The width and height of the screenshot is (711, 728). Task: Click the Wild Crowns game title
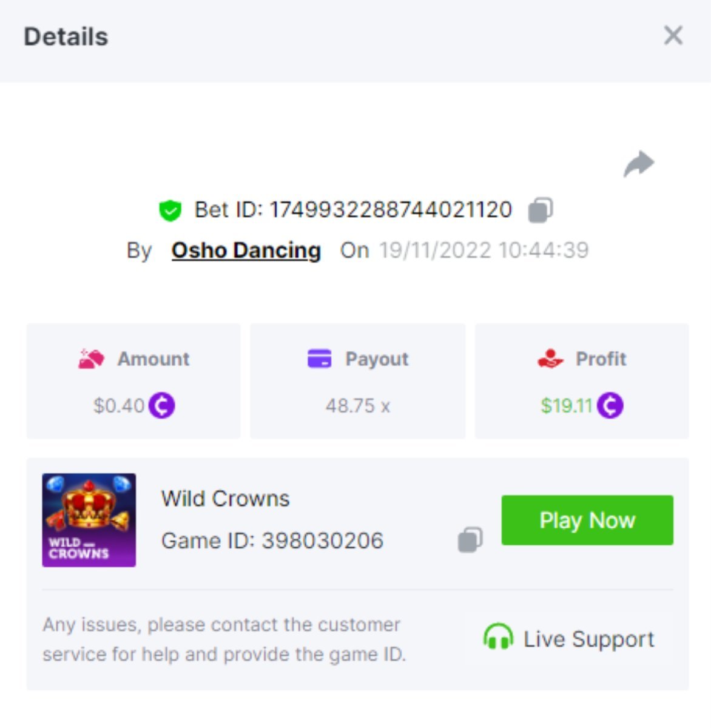[x=225, y=499]
